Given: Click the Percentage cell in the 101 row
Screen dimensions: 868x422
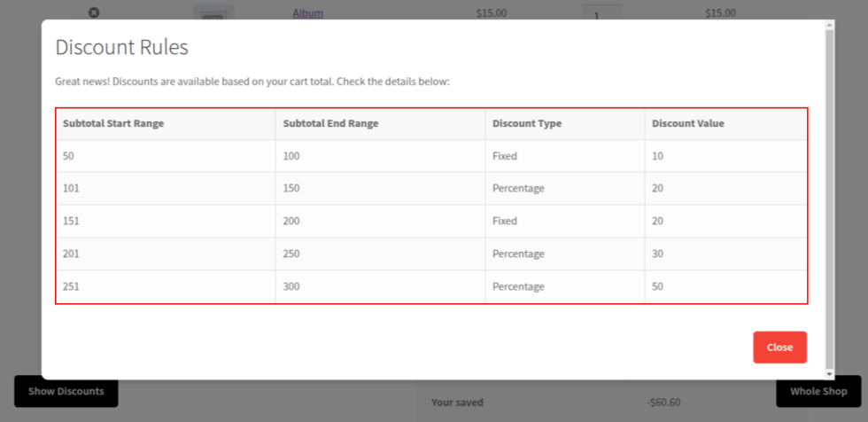Looking at the screenshot, I should coord(518,189).
